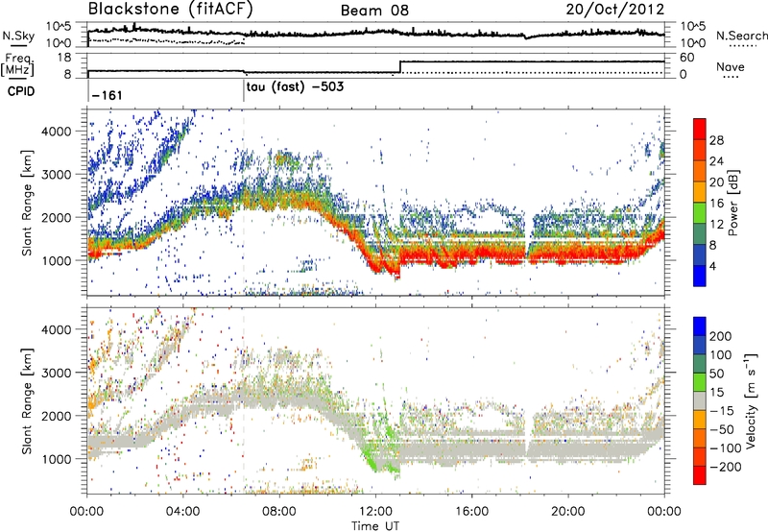
Task: Click the power colorbar tick value '16'
Action: [716, 204]
